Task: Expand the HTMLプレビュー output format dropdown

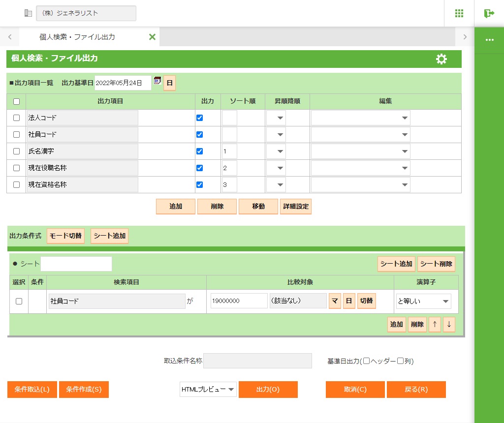Action: point(208,390)
